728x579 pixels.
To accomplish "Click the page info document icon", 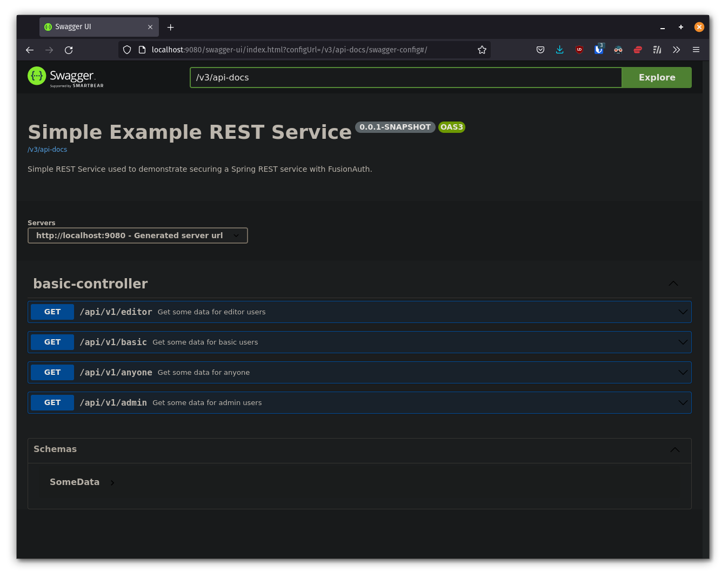I will pyautogui.click(x=142, y=50).
